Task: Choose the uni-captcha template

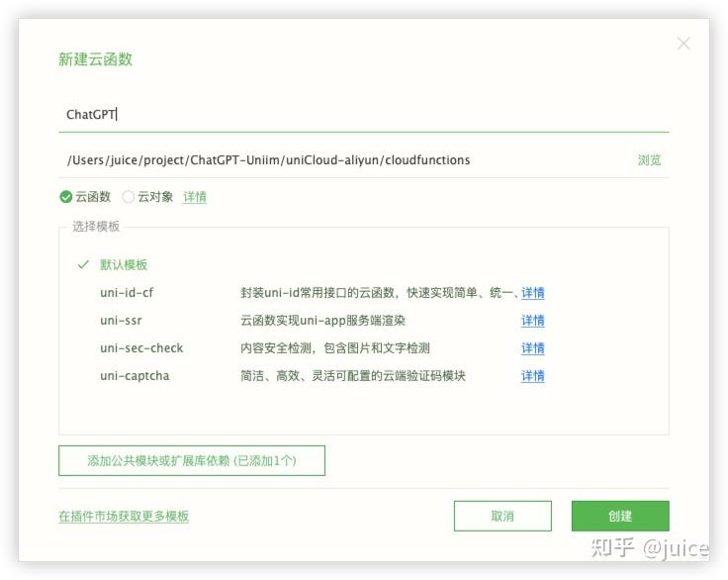Action: point(135,376)
